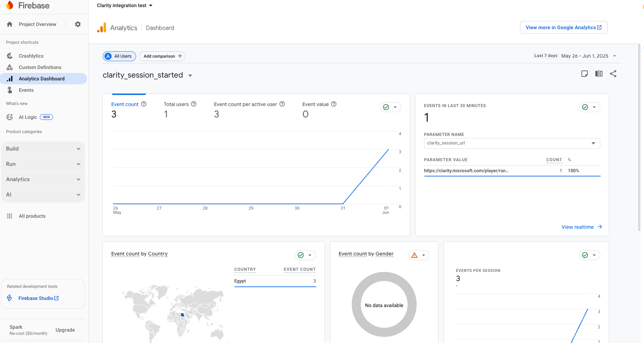644x343 pixels.
Task: Open Custom Definitions from the sidebar
Action: click(x=39, y=67)
